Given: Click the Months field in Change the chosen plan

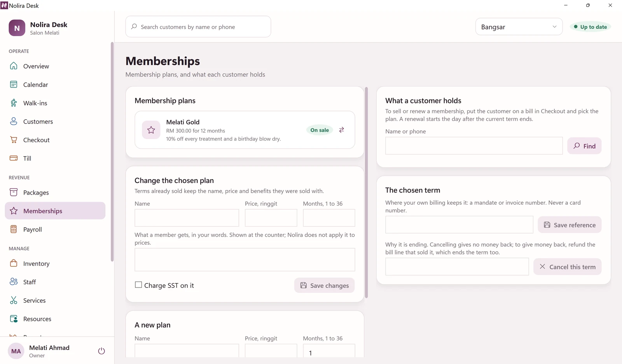Looking at the screenshot, I should (329, 218).
